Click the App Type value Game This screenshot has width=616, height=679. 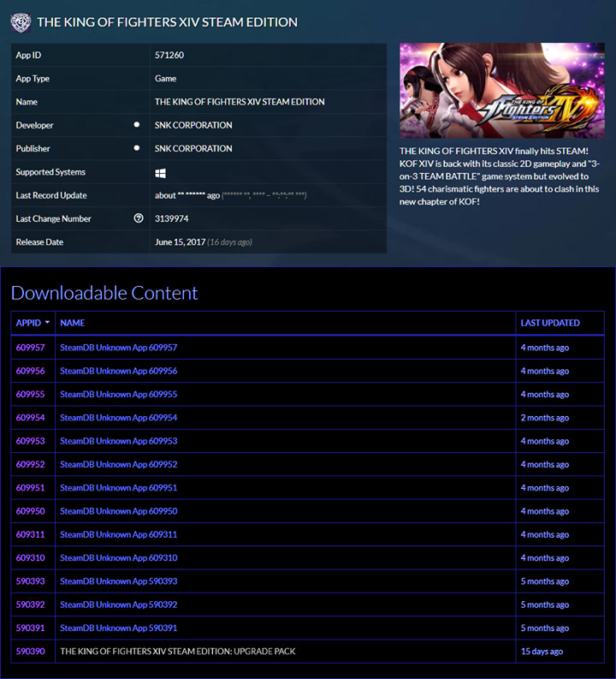tap(165, 79)
